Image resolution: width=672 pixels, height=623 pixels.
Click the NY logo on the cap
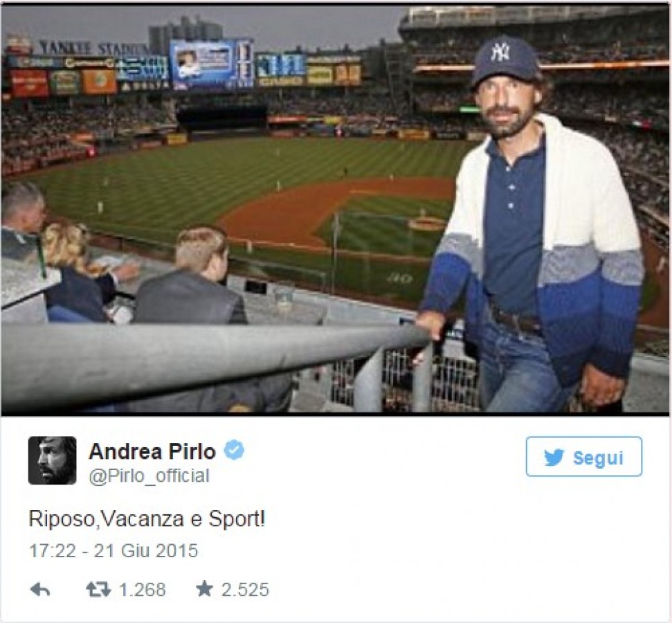(499, 51)
